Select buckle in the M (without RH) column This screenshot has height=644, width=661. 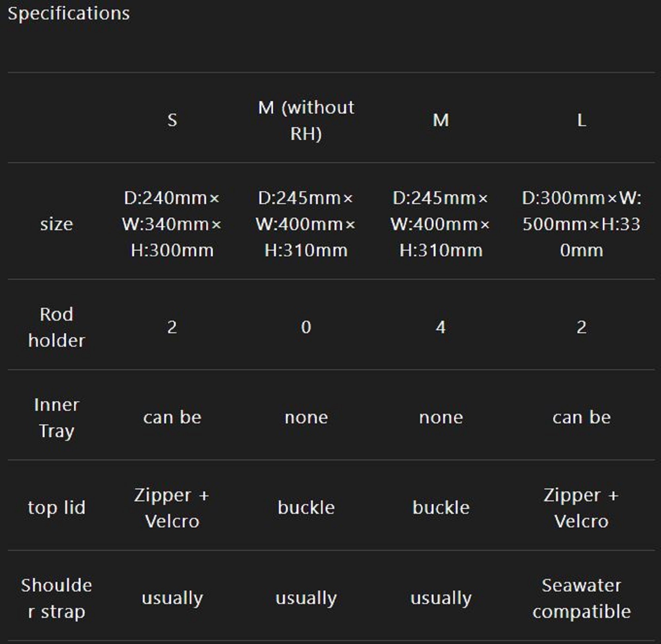tap(306, 507)
